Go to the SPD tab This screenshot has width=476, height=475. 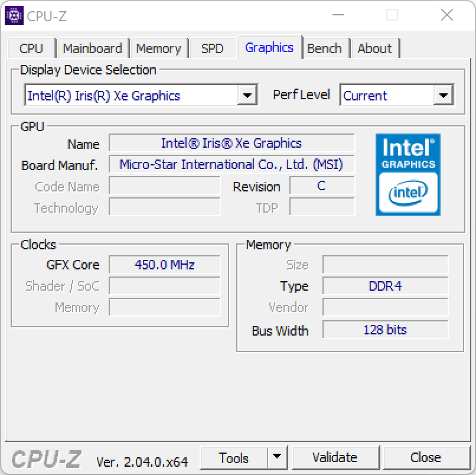pos(212,48)
